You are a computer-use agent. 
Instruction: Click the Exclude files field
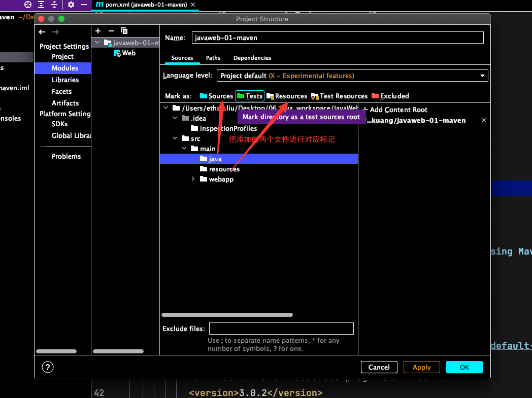click(281, 329)
